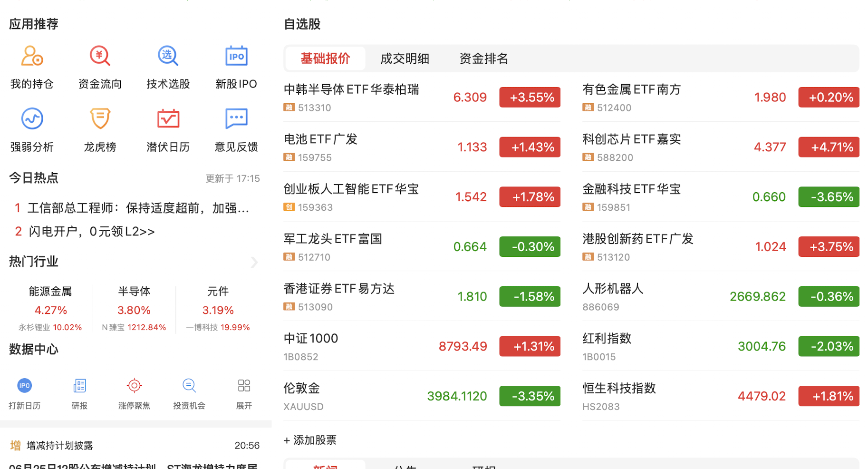This screenshot has height=469, width=868.
Task: Select 创业板人工智能ETF华宝 stock row
Action: pos(422,197)
